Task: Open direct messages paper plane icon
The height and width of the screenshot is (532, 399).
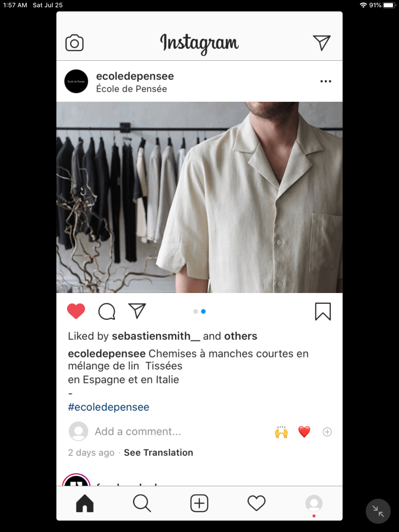Action: [322, 43]
